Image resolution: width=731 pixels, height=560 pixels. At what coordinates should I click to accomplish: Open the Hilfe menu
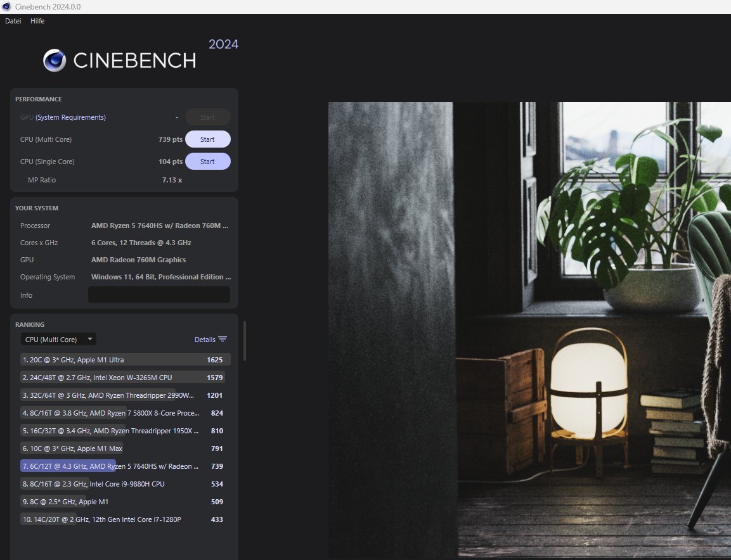(x=37, y=21)
